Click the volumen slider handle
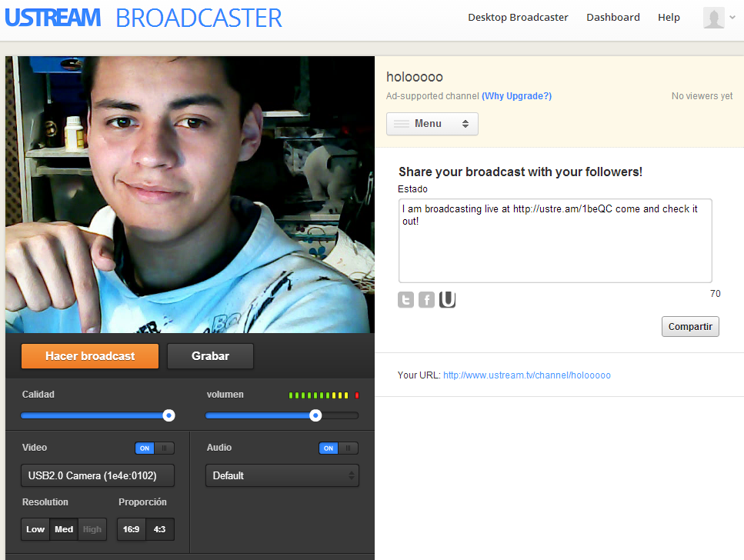Image resolution: width=744 pixels, height=560 pixels. click(x=315, y=415)
